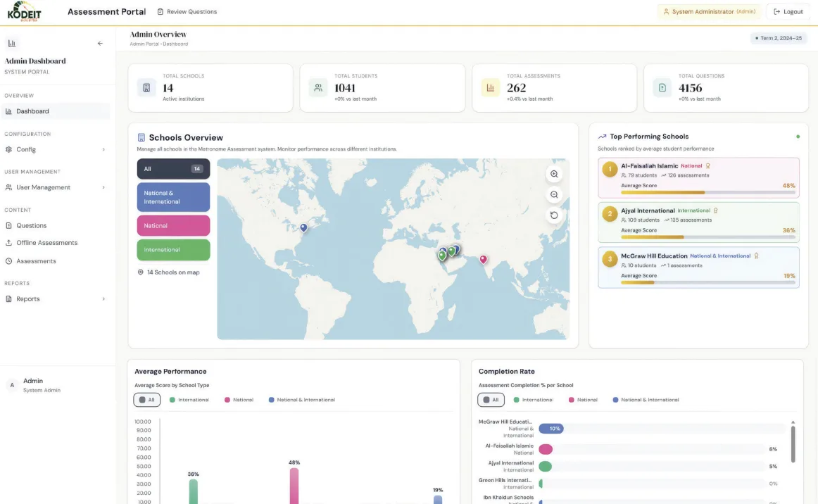Click the Total Questions document icon
Image resolution: width=818 pixels, height=504 pixels.
pos(662,88)
